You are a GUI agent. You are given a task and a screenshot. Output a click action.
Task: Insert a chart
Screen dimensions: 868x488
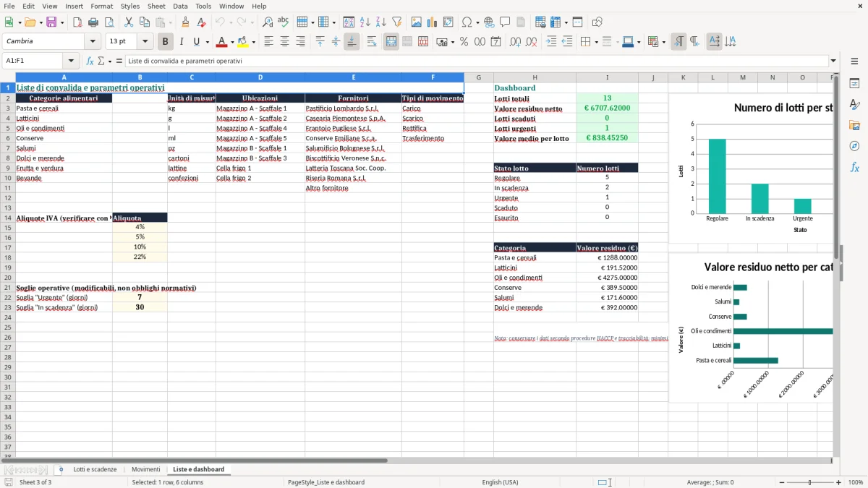click(433, 22)
